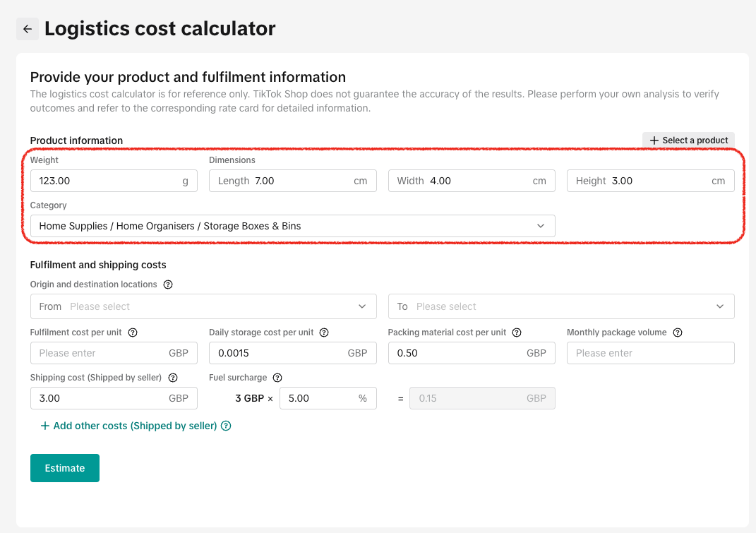Viewport: 756px width, 533px height.
Task: Click Add other costs (Shipped by seller) link
Action: (134, 426)
